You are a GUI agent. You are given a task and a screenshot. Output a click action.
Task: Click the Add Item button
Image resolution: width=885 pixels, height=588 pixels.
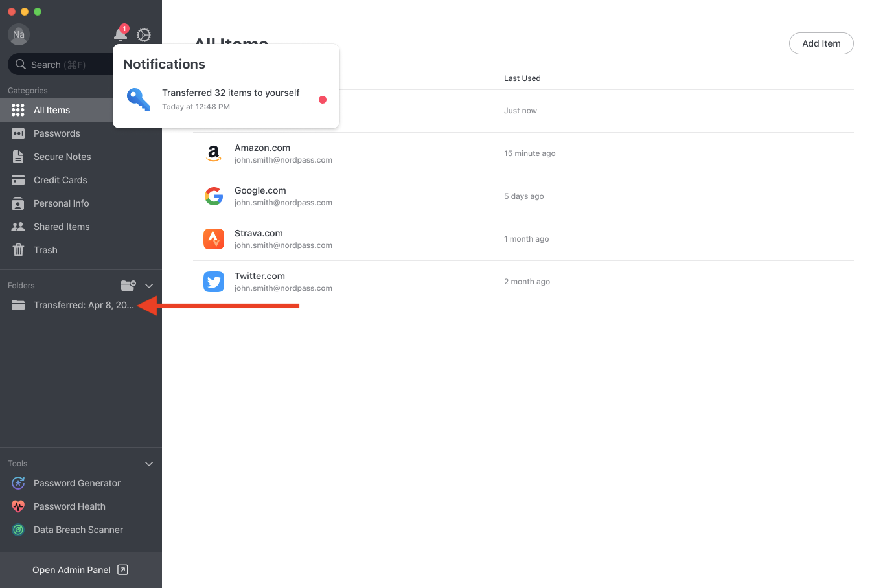(x=822, y=43)
